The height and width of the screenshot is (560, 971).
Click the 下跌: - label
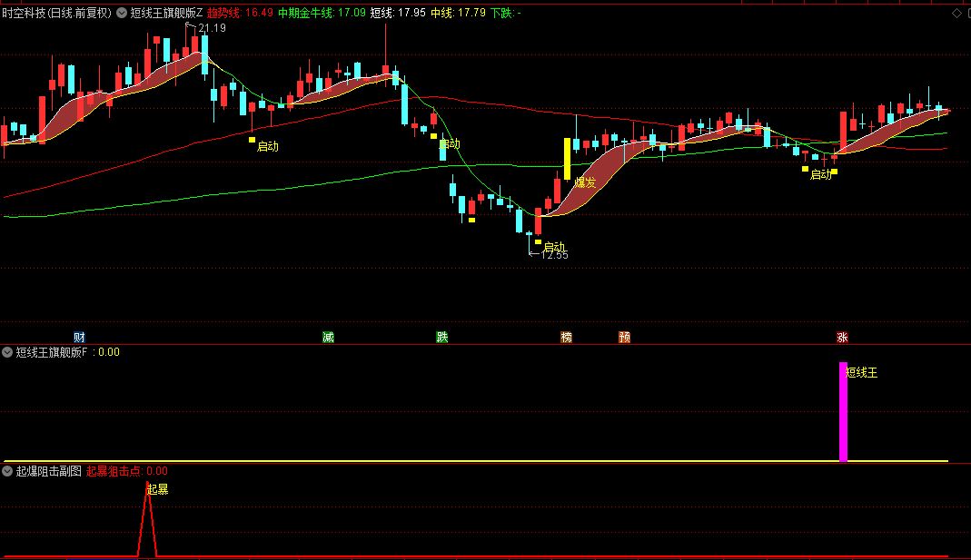pos(506,13)
